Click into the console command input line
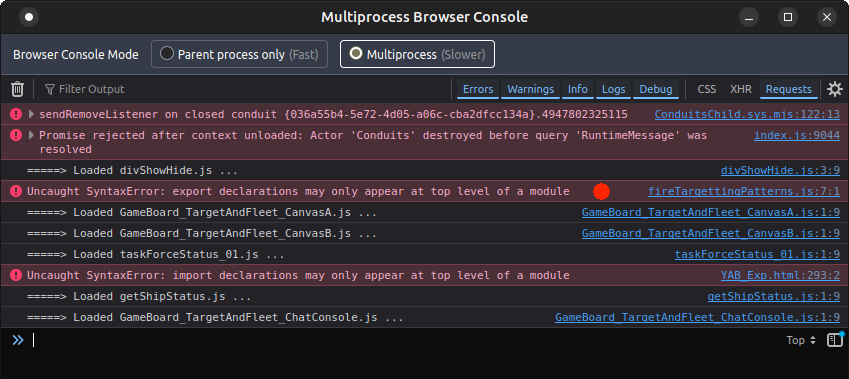Screen dimensions: 849x379 coord(406,340)
